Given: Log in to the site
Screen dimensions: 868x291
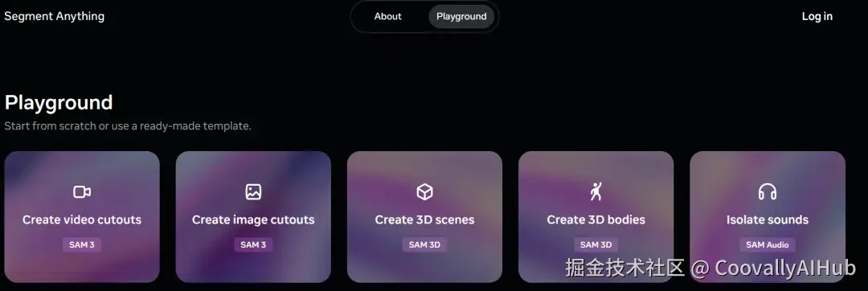Looking at the screenshot, I should (817, 17).
